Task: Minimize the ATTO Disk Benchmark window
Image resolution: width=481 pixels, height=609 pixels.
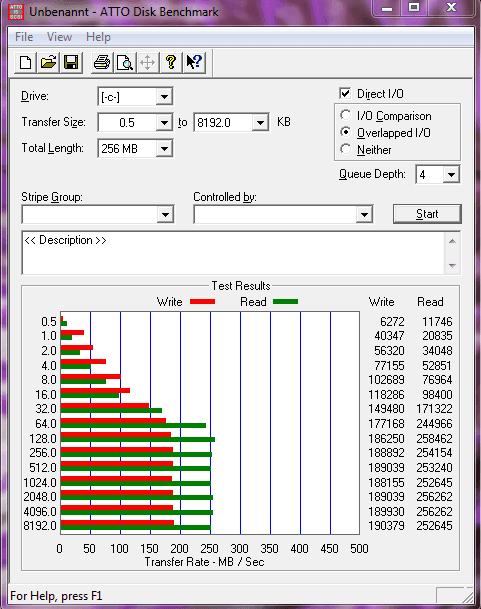Action: 387,8
